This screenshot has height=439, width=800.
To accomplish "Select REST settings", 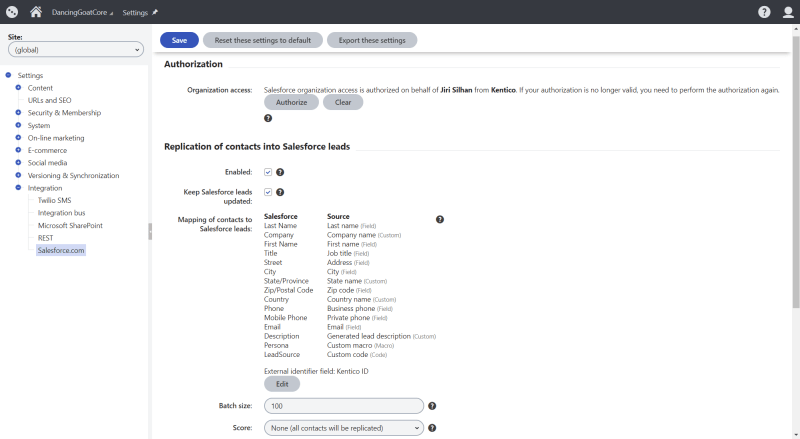I will pyautogui.click(x=45, y=238).
